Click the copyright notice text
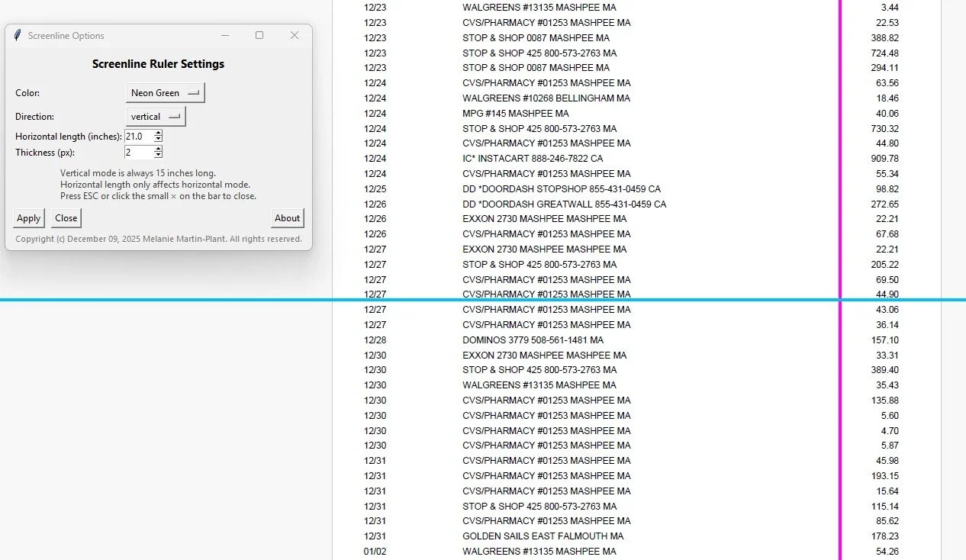This screenshot has height=560, width=966. (x=159, y=239)
